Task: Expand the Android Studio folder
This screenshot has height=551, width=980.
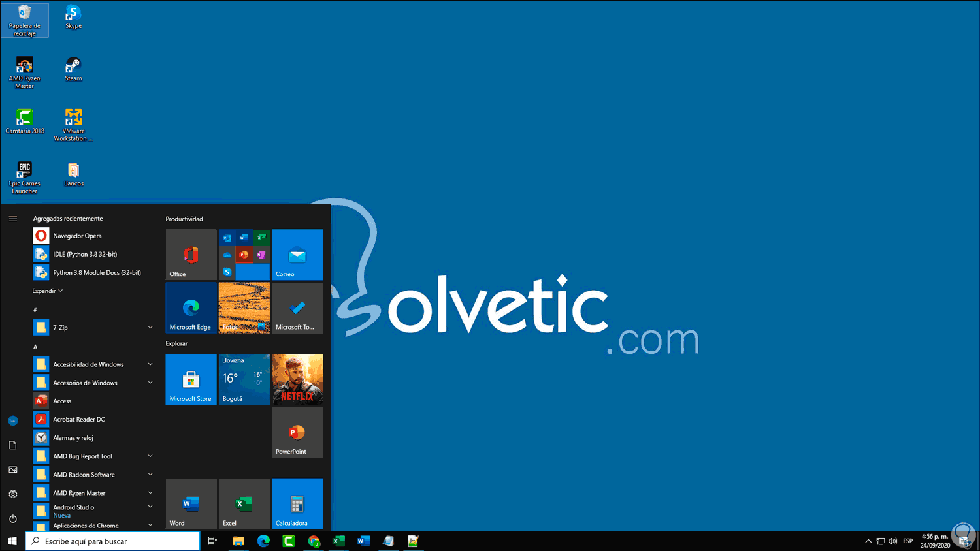Action: [93, 511]
